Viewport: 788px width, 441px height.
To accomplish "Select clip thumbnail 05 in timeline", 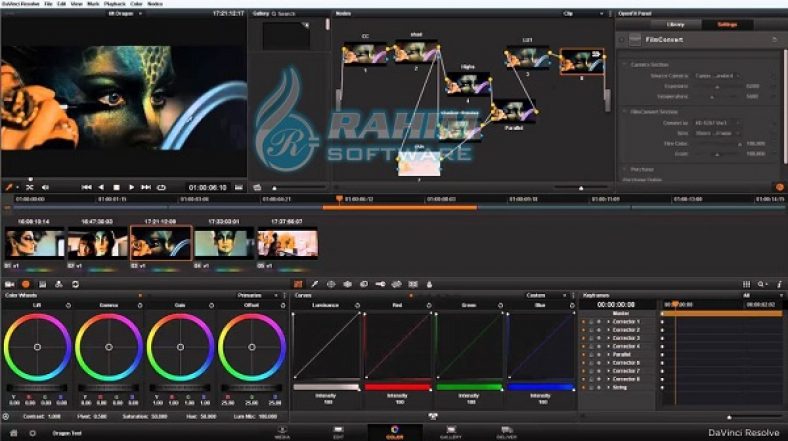I will [x=288, y=244].
